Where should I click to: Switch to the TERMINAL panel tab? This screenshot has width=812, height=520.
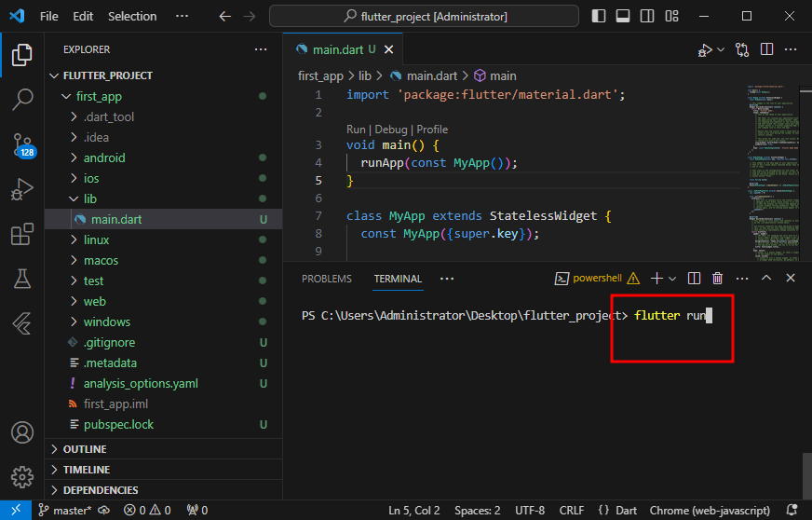click(398, 279)
